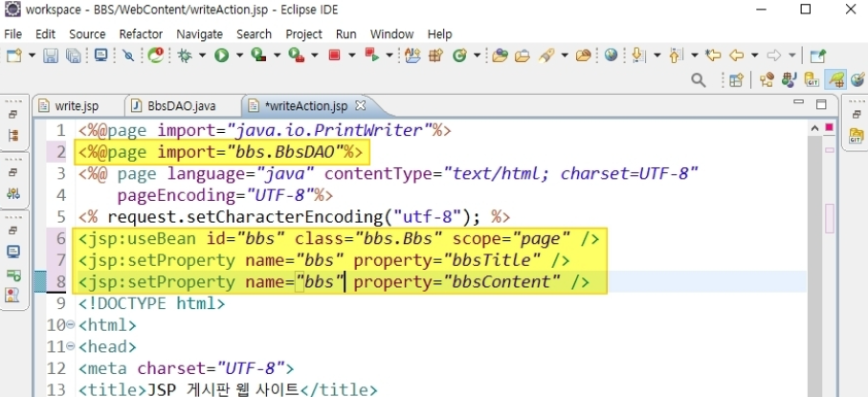The image size is (868, 397).
Task: Click the editor scrollbar up arrow
Action: [x=814, y=128]
